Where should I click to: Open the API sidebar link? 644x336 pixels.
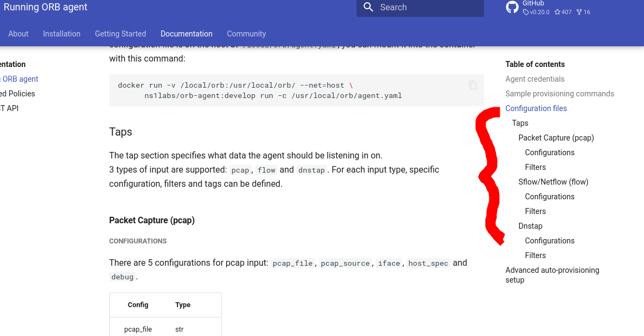coord(9,108)
